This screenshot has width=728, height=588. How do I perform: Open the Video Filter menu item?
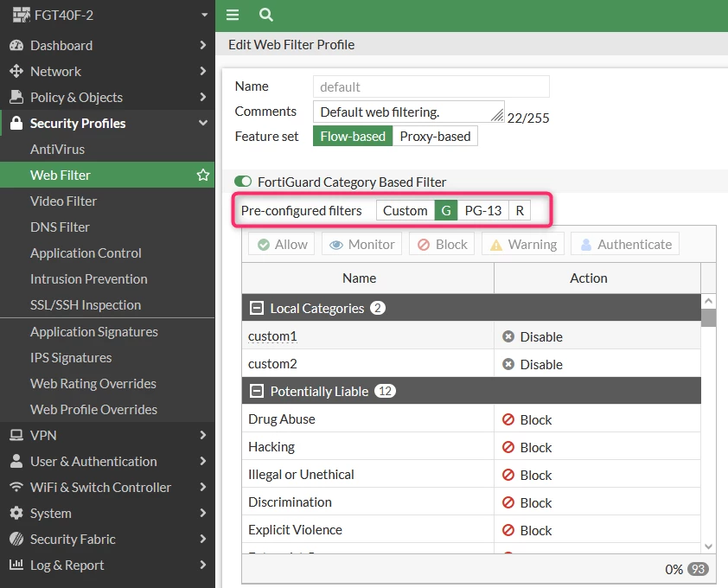[x=107, y=201]
